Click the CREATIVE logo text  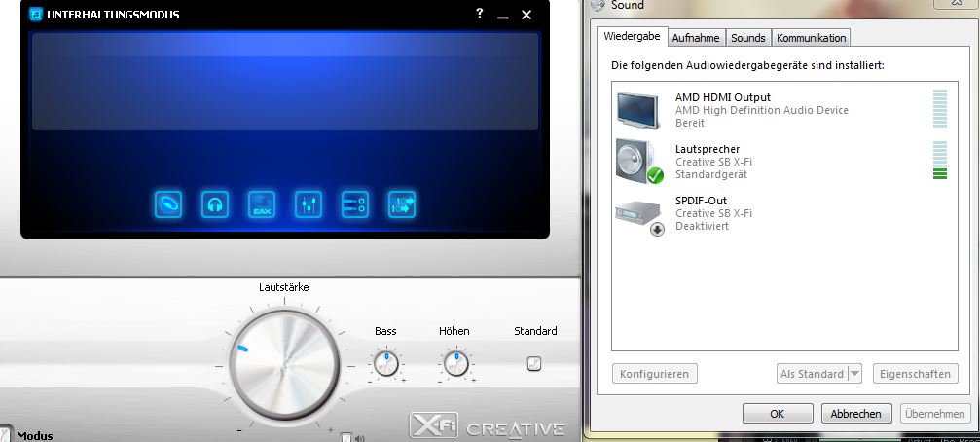tap(516, 429)
